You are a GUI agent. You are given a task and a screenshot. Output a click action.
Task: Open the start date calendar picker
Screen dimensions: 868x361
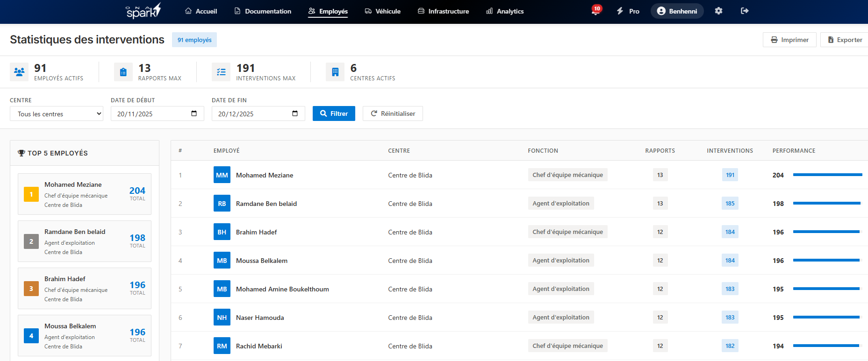click(x=194, y=113)
